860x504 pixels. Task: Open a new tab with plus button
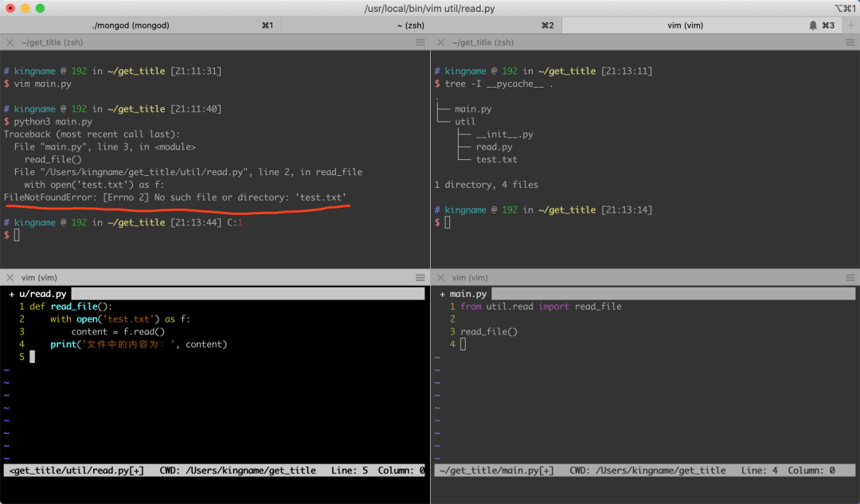coord(850,25)
